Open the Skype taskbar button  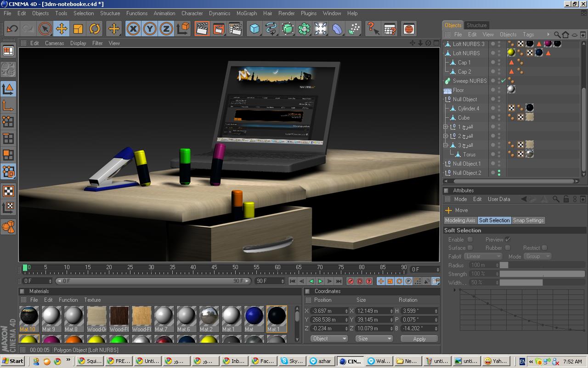tap(291, 361)
